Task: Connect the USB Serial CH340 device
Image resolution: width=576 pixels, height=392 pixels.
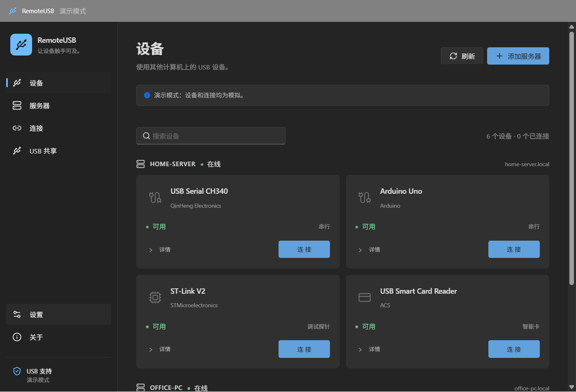Action: pos(304,249)
